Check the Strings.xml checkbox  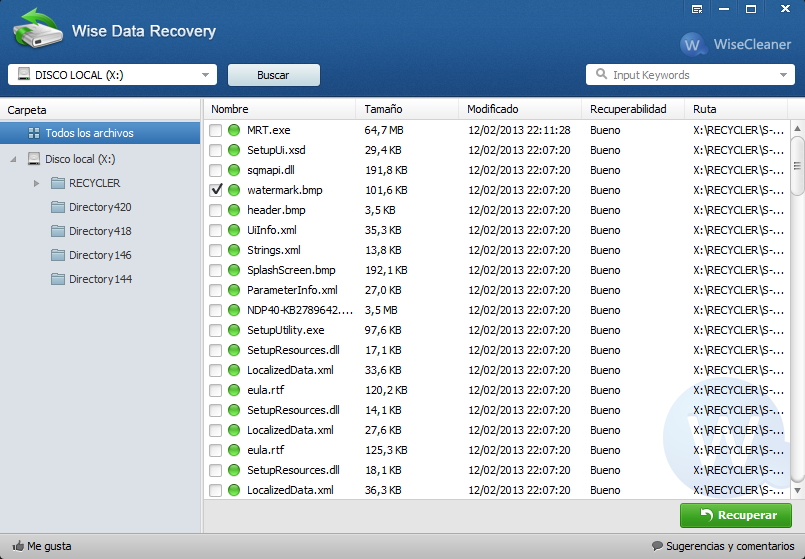click(216, 250)
